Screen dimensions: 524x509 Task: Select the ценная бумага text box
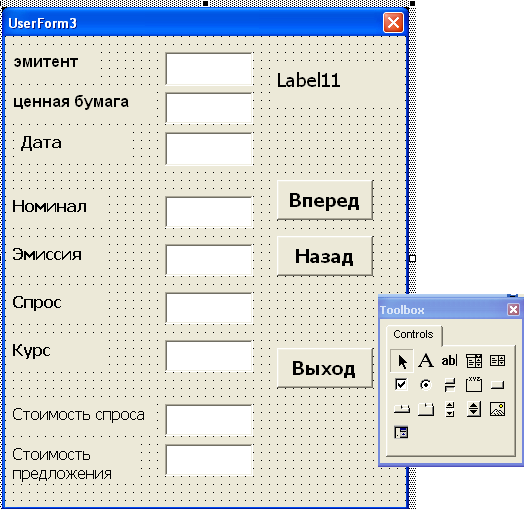pyautogui.click(x=209, y=108)
